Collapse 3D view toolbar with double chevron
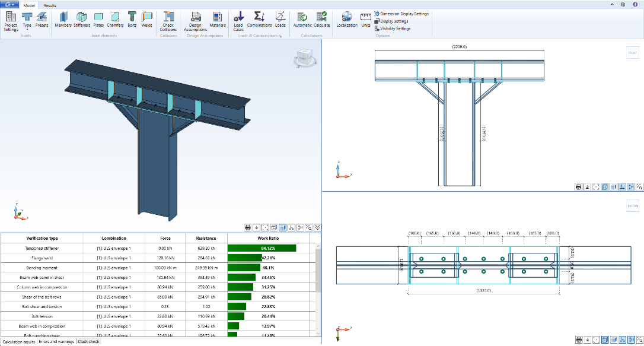Screen dimensions: 644x346 tap(318, 227)
